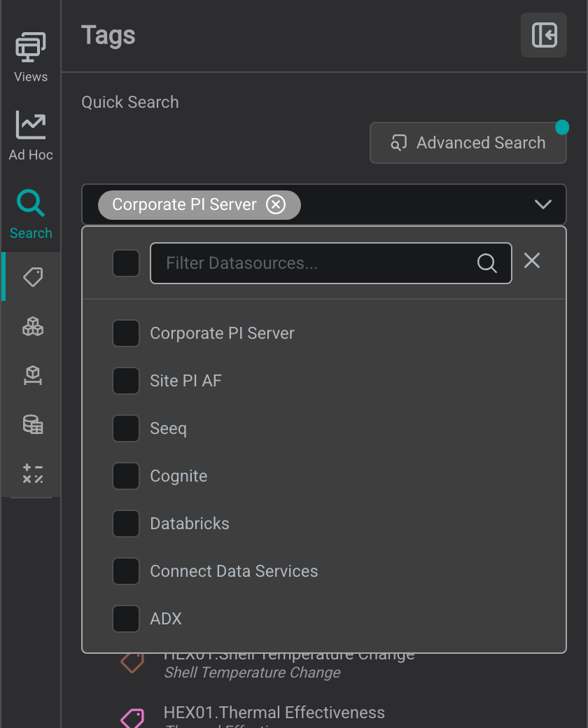Check the Site PI AF checkbox
This screenshot has width=588, height=728.
coord(126,381)
